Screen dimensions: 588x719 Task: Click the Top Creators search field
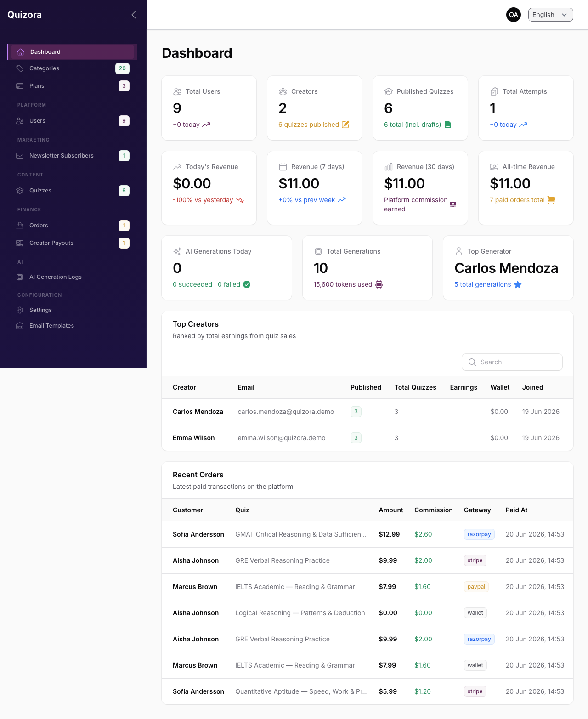pos(512,362)
